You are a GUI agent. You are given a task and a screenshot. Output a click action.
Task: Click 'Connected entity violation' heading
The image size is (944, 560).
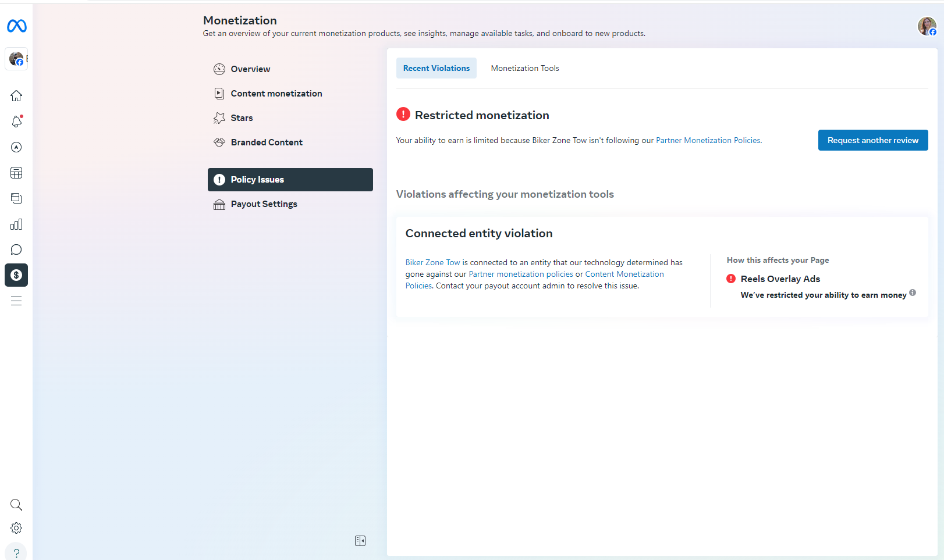[x=479, y=233]
